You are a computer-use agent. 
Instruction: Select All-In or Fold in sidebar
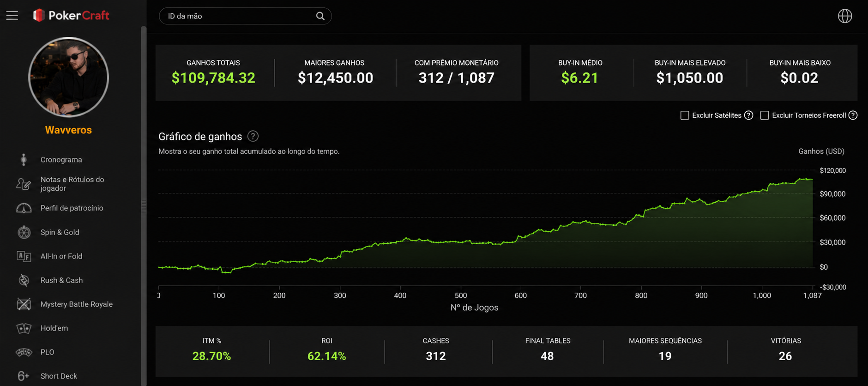pyautogui.click(x=61, y=256)
